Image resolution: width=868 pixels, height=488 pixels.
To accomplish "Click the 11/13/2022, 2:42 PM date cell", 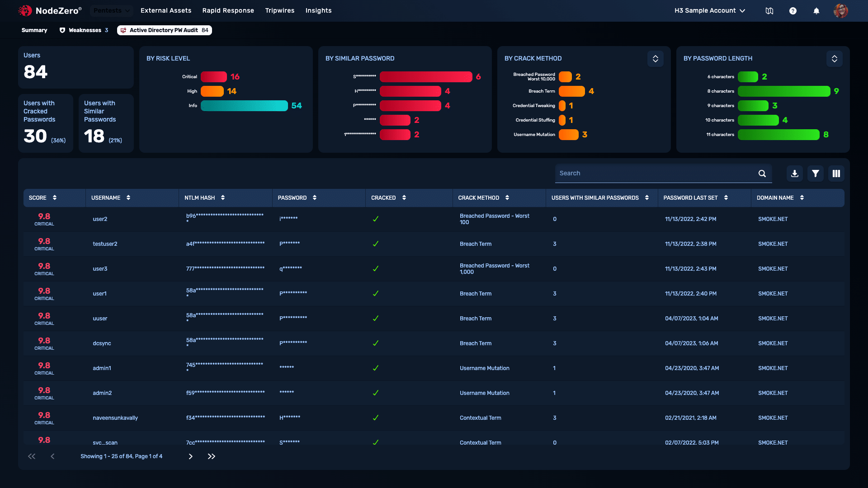I will click(690, 219).
